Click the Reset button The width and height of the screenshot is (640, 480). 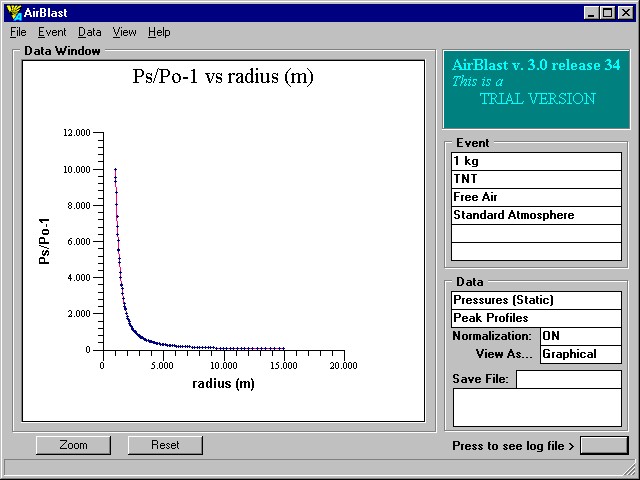pos(165,445)
